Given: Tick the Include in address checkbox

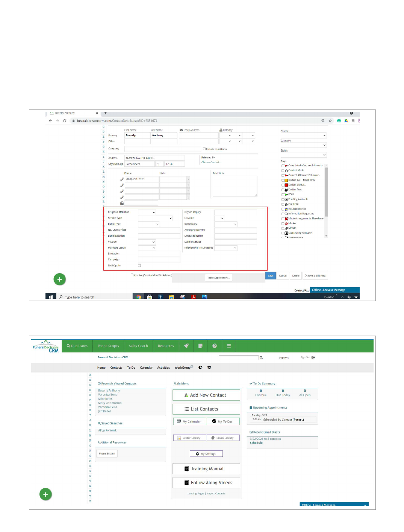Looking at the screenshot, I should pos(204,149).
